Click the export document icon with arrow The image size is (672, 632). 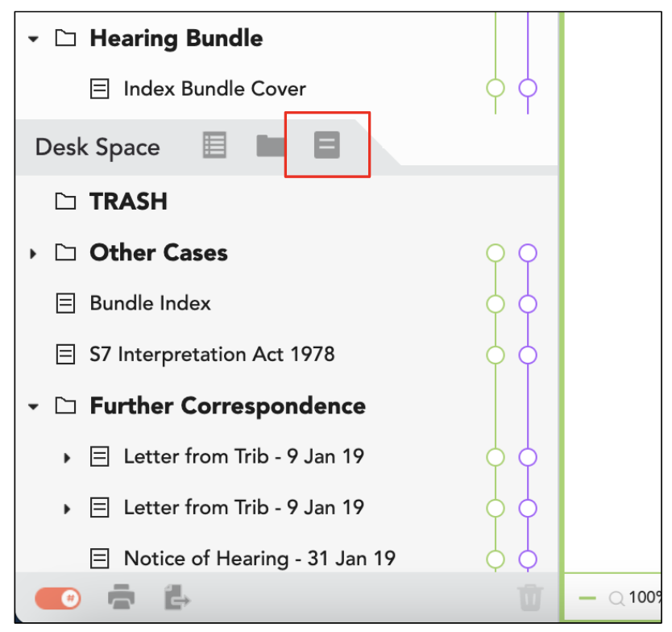click(177, 597)
